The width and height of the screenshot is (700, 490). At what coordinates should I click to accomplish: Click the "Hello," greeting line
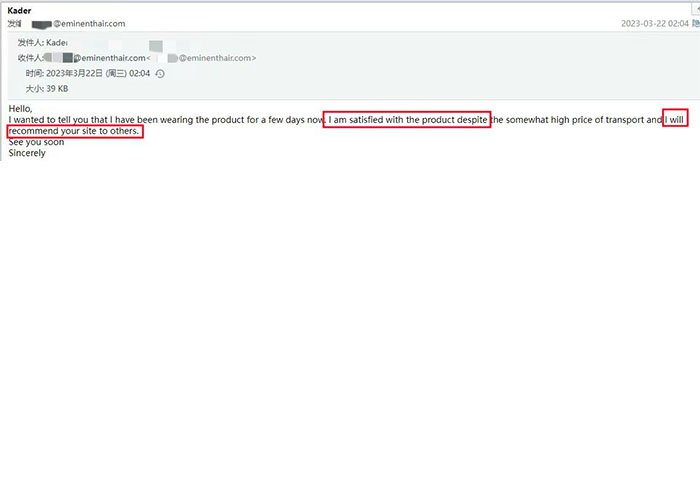pyautogui.click(x=21, y=108)
